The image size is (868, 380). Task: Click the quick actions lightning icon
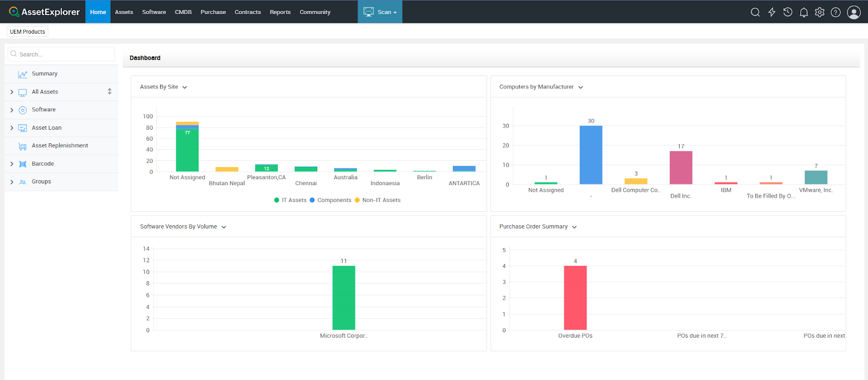coord(771,12)
